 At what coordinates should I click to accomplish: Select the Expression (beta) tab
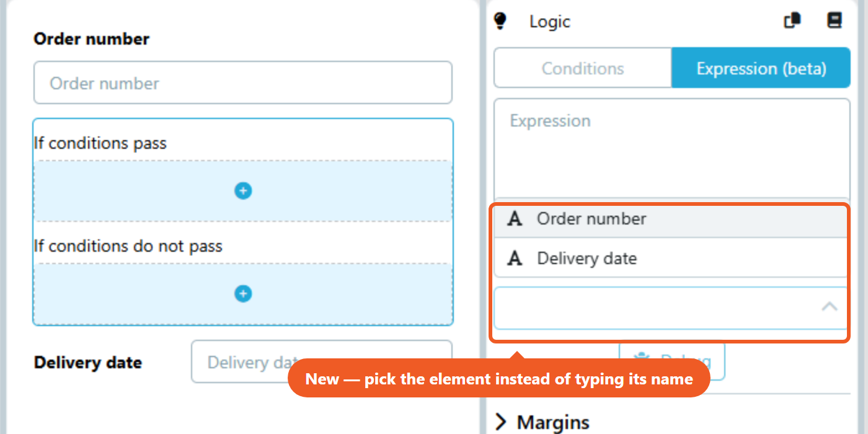pyautogui.click(x=761, y=68)
